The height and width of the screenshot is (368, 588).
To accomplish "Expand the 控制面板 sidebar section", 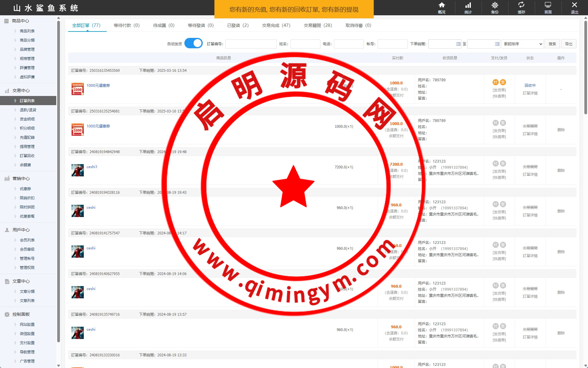I will coord(21,314).
